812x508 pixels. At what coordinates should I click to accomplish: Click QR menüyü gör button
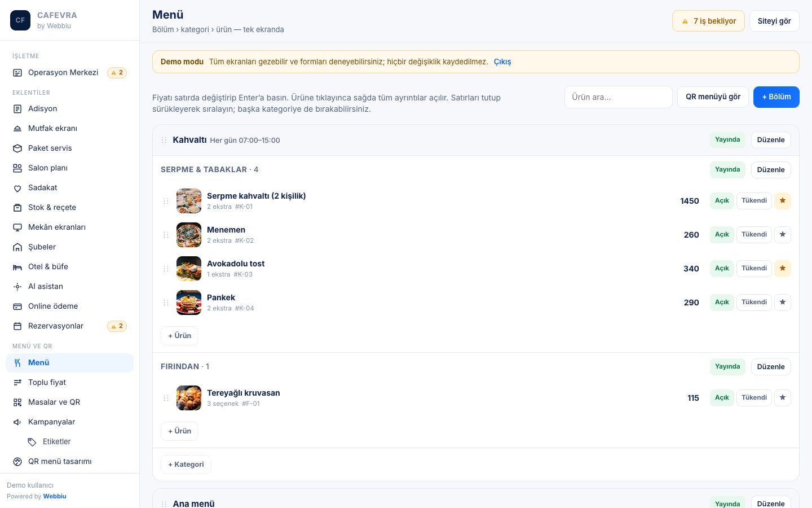coord(713,97)
